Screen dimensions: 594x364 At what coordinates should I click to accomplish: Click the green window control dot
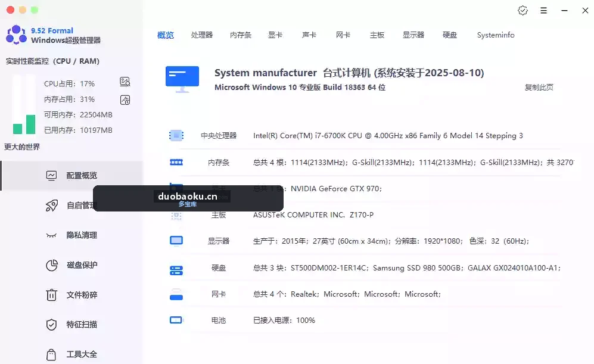[35, 10]
